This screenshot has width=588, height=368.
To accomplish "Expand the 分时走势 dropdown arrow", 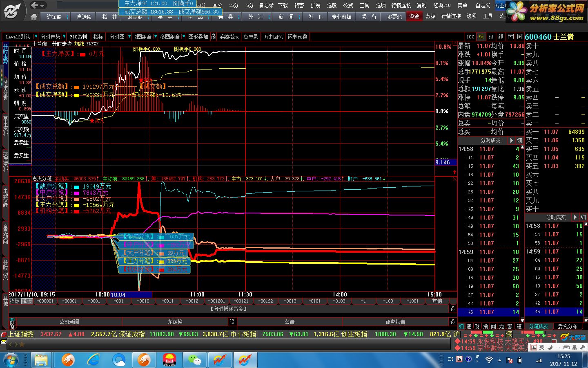I will coord(65,37).
